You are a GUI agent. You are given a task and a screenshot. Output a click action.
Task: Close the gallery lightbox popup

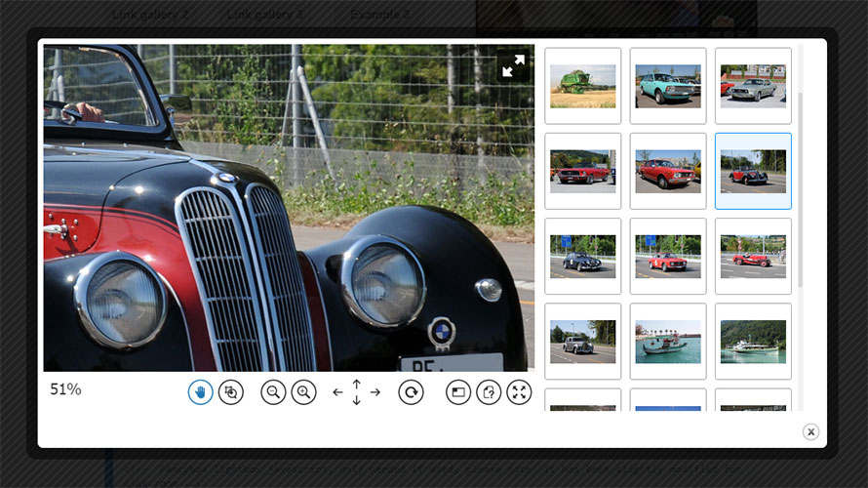[810, 431]
